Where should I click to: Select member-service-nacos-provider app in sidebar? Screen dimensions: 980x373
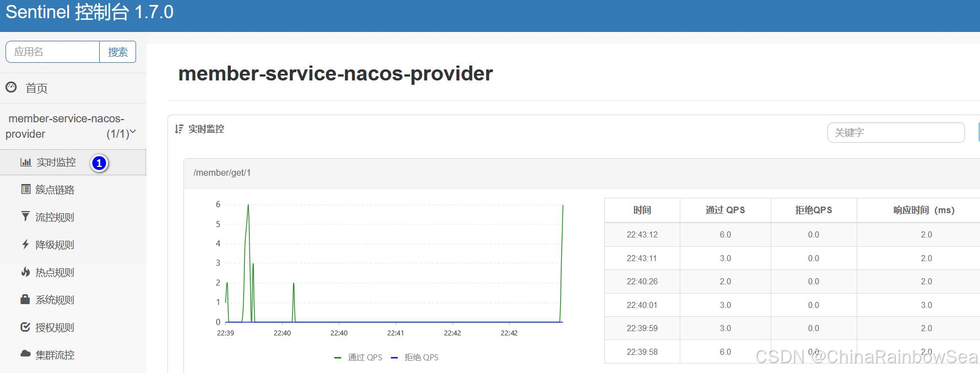tap(71, 126)
